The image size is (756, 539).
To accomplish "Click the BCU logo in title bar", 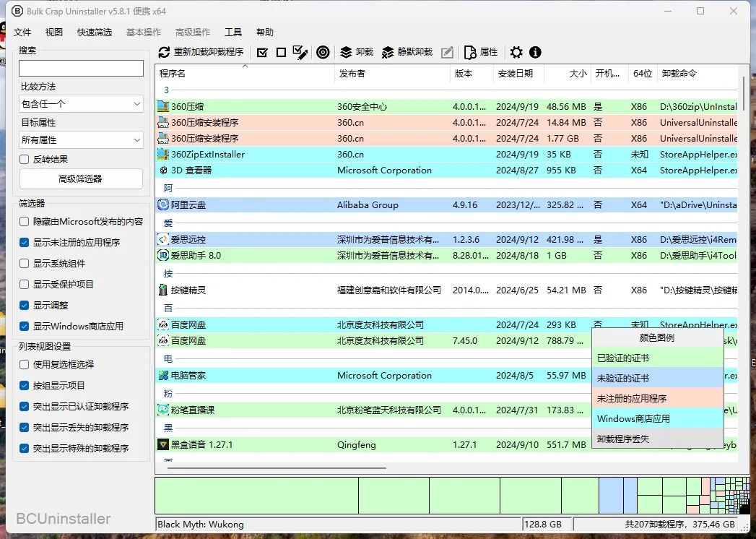I will click(17, 11).
